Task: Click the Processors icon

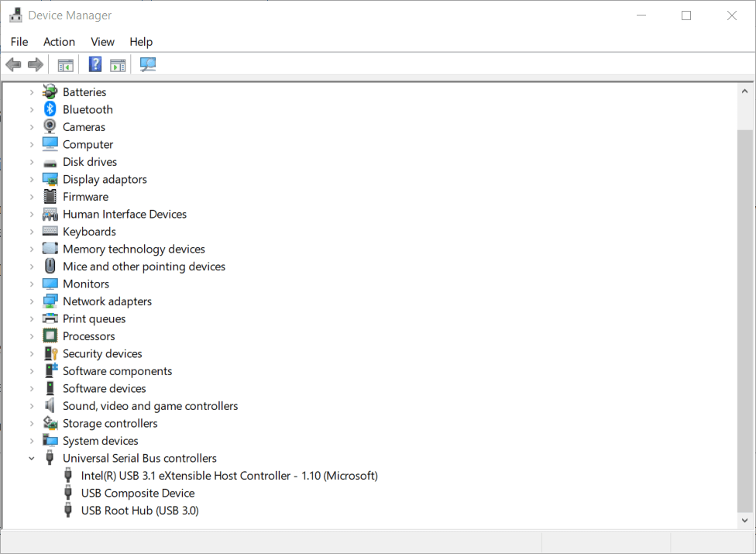Action: click(50, 335)
